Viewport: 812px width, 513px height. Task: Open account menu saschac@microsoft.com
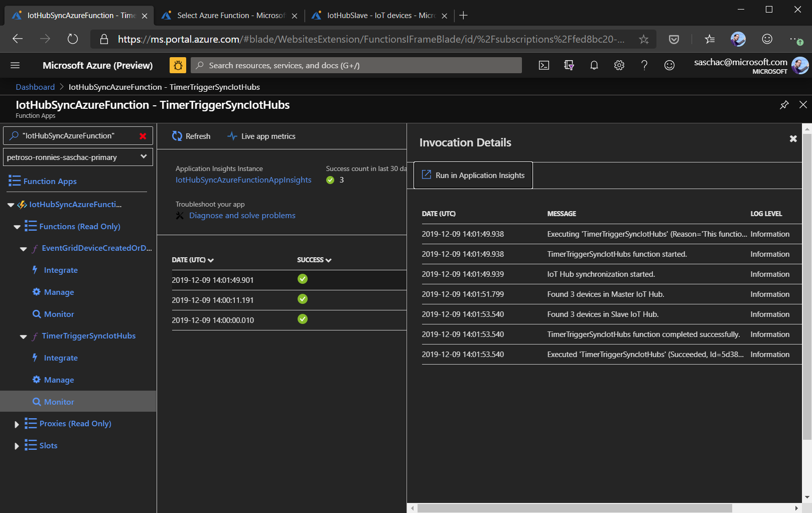(750, 66)
